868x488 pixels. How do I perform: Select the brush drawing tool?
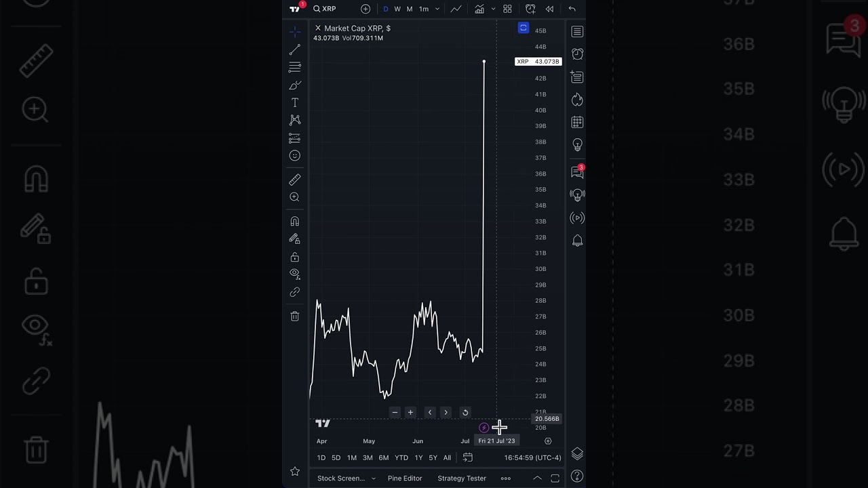[295, 85]
